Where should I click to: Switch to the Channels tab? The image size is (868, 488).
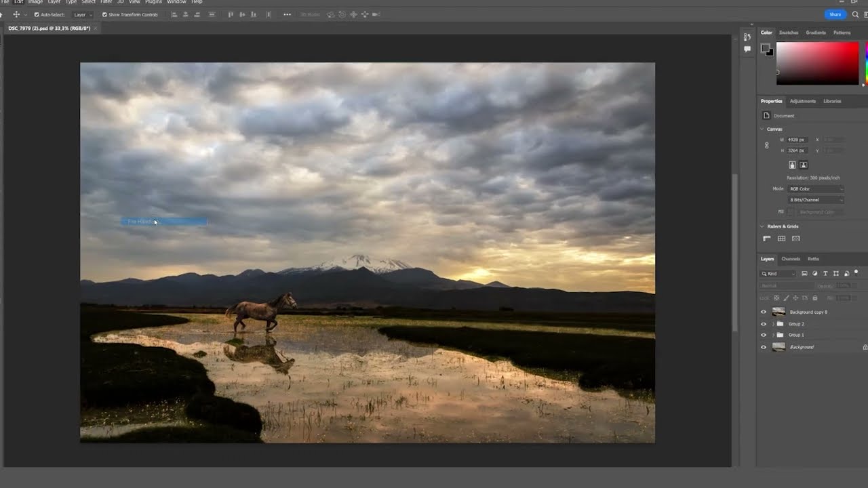[x=791, y=259]
